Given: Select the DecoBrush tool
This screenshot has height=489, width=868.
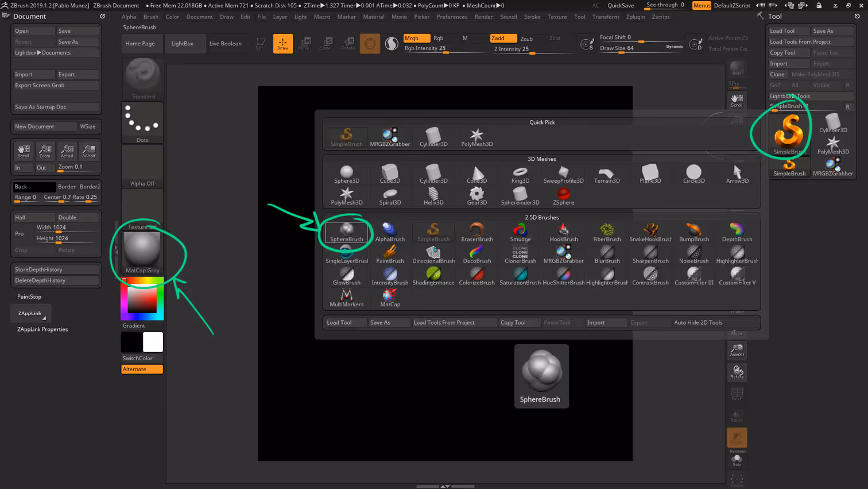Looking at the screenshot, I should 476,255.
